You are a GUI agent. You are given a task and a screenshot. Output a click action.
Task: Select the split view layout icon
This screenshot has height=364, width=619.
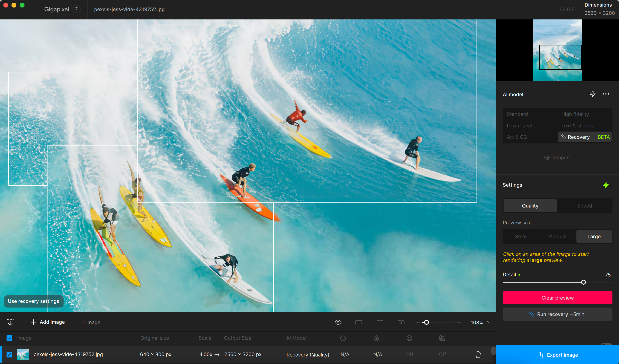380,322
